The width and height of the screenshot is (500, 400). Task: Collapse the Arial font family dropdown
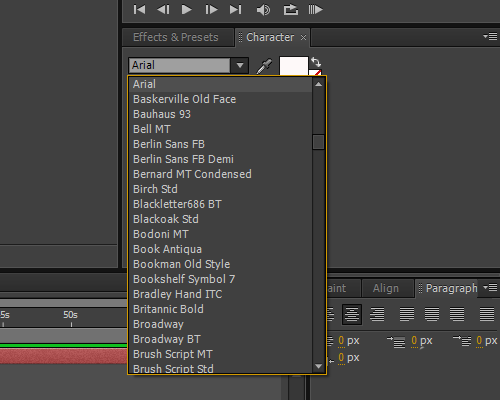(x=240, y=65)
